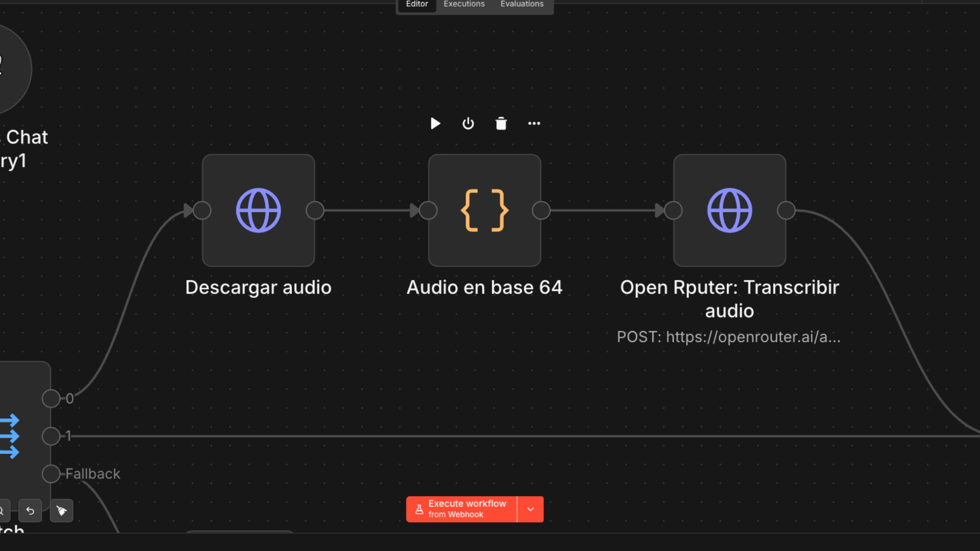Switch to the Evaluations tab
The width and height of the screenshot is (980, 551).
click(522, 4)
